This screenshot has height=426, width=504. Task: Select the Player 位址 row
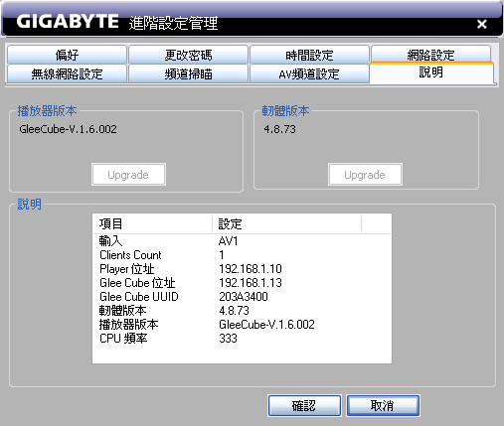coord(242,269)
